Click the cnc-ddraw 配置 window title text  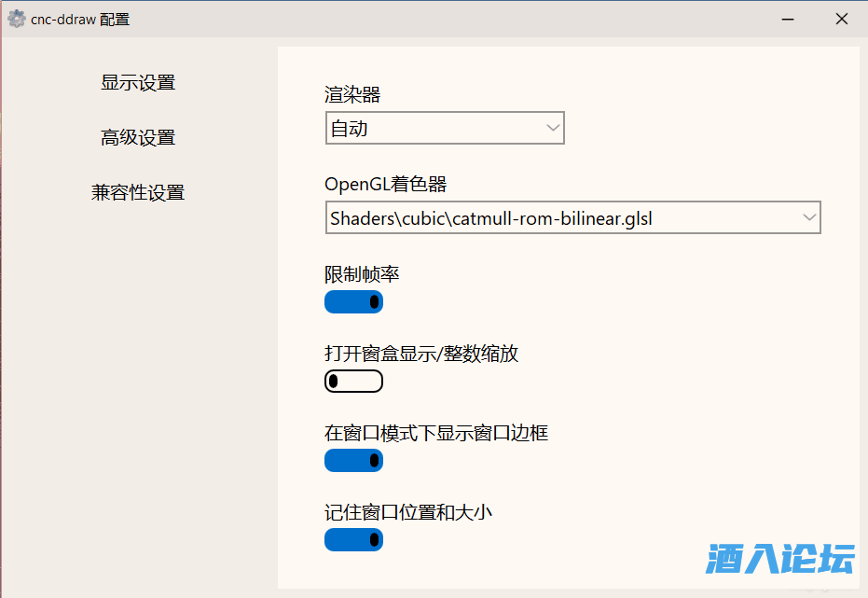click(x=80, y=19)
